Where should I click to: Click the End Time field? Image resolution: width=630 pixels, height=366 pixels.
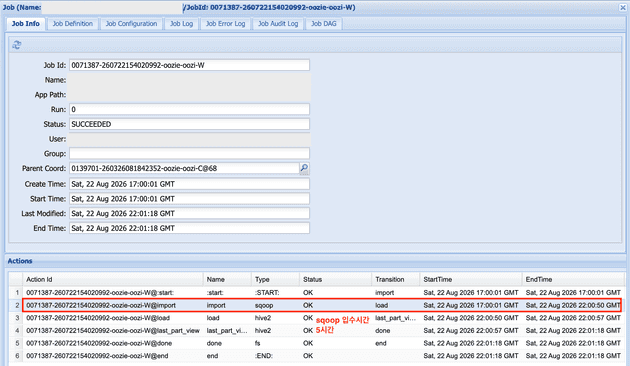[x=189, y=228]
